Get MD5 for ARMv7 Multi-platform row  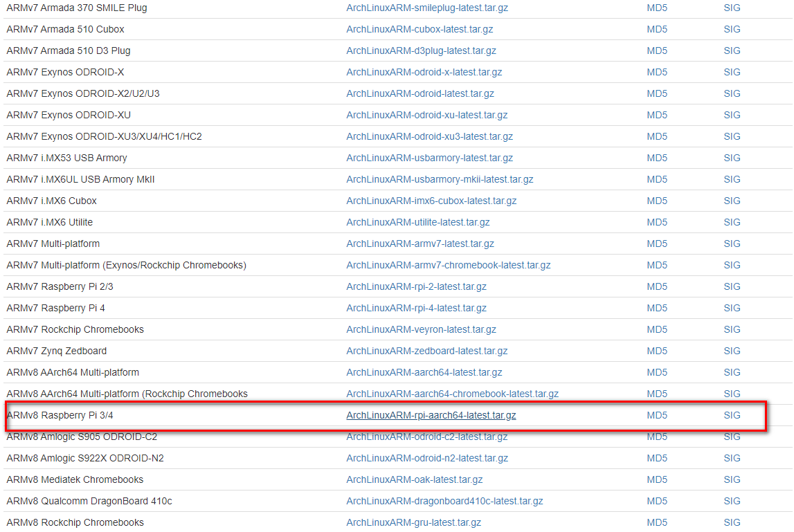click(657, 244)
